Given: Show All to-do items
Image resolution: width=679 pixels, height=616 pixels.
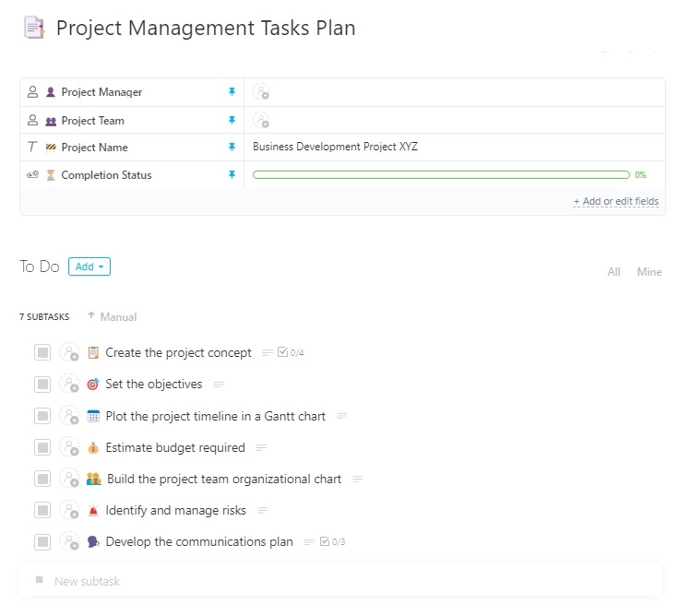Looking at the screenshot, I should [613, 272].
